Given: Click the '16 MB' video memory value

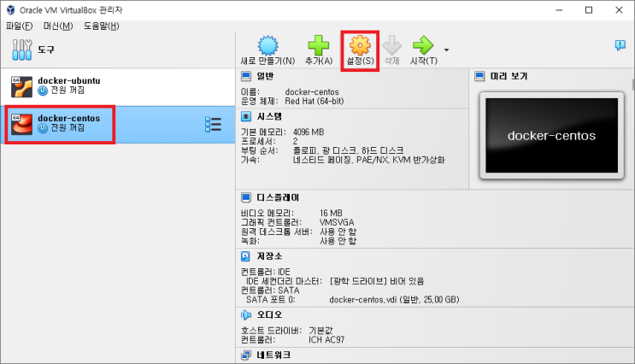Looking at the screenshot, I should (x=332, y=213).
